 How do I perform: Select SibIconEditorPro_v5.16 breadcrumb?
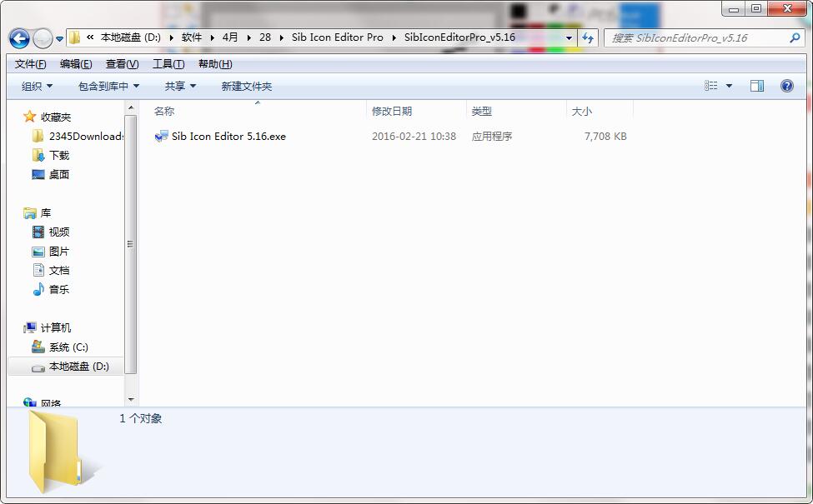tap(460, 37)
